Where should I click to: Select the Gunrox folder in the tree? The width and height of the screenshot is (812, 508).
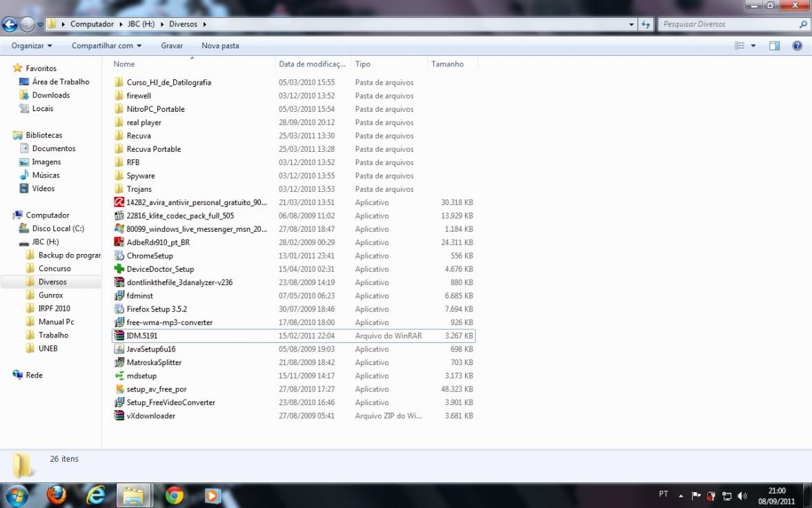[x=50, y=295]
